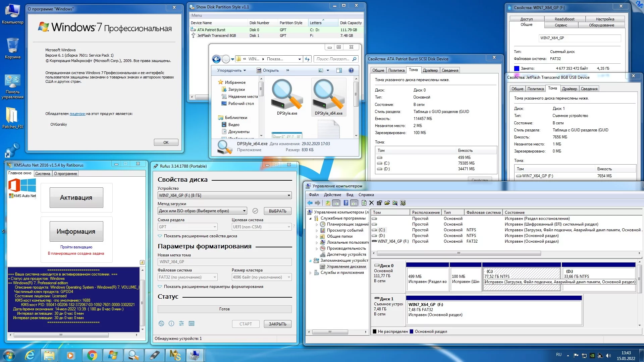
Task: Toggle the console tree pane toolbar button
Action: point(336,203)
